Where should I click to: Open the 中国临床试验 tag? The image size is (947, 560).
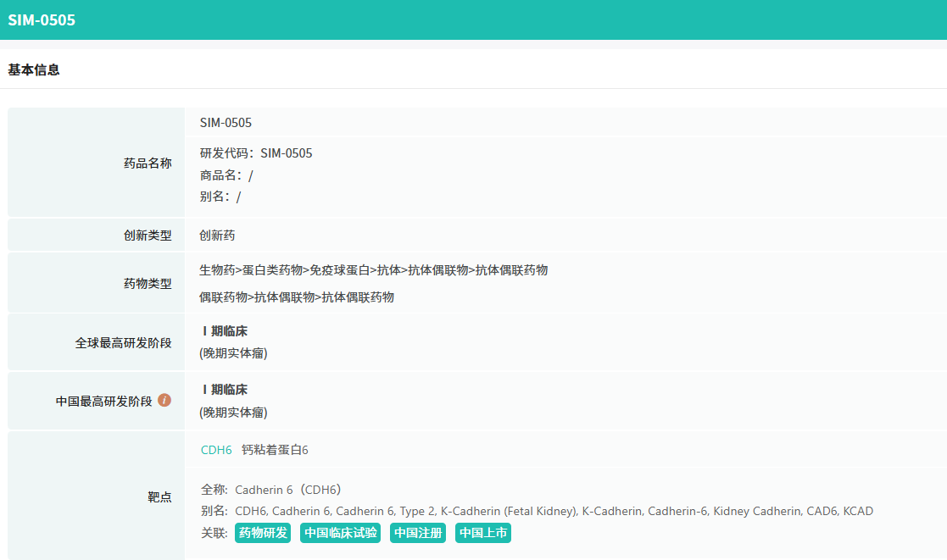tap(341, 533)
